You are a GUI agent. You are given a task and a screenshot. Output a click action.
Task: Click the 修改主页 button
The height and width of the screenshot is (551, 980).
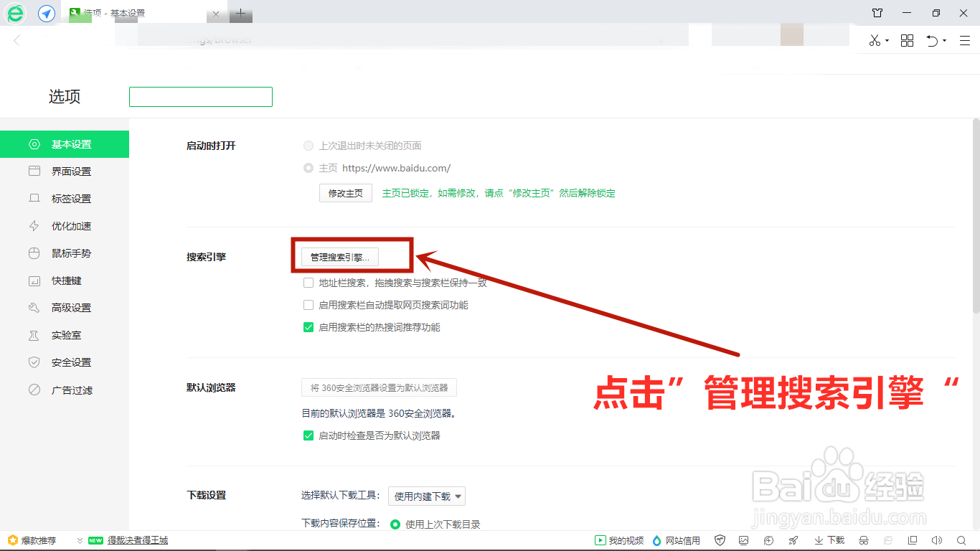345,193
